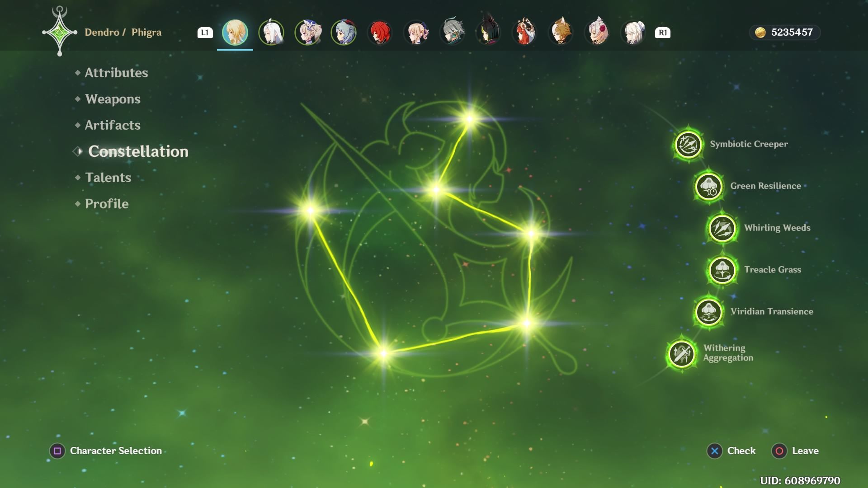View the Viridian Transience constellation icon
Viewport: 868px width, 488px height.
(x=708, y=312)
